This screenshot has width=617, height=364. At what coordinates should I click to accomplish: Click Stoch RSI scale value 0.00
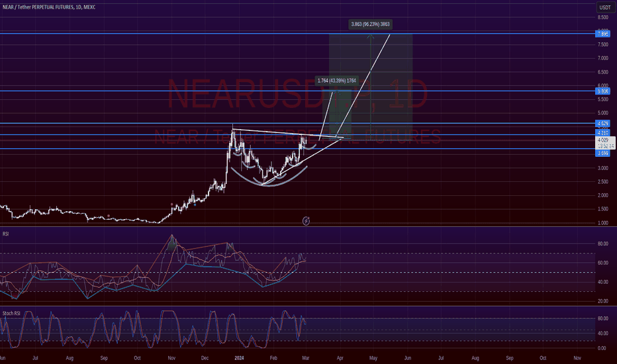pyautogui.click(x=602, y=348)
